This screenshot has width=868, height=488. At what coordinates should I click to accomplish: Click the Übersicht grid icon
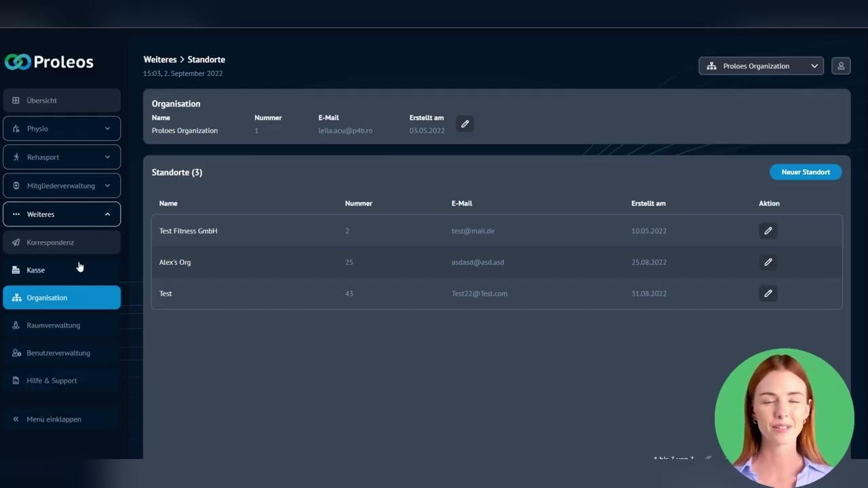(x=16, y=100)
